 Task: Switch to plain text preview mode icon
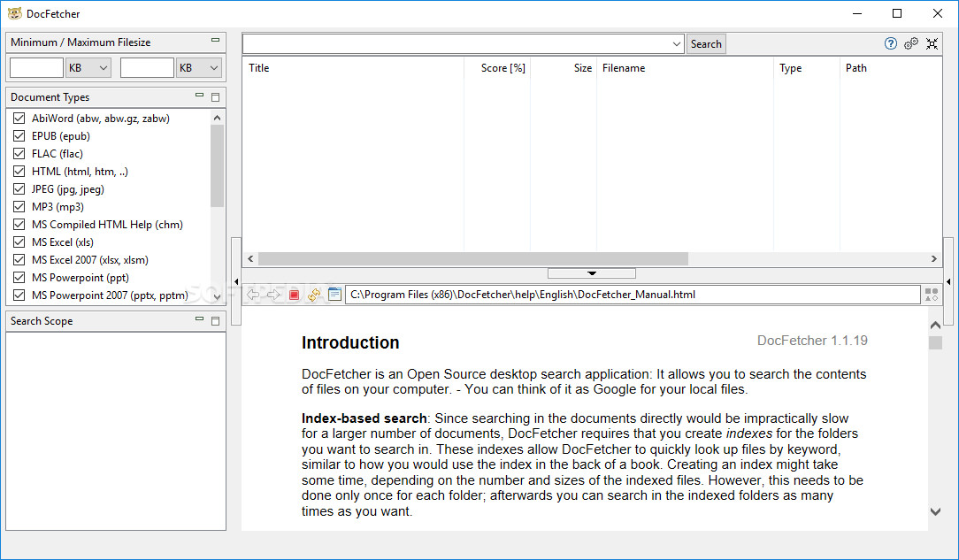[334, 294]
